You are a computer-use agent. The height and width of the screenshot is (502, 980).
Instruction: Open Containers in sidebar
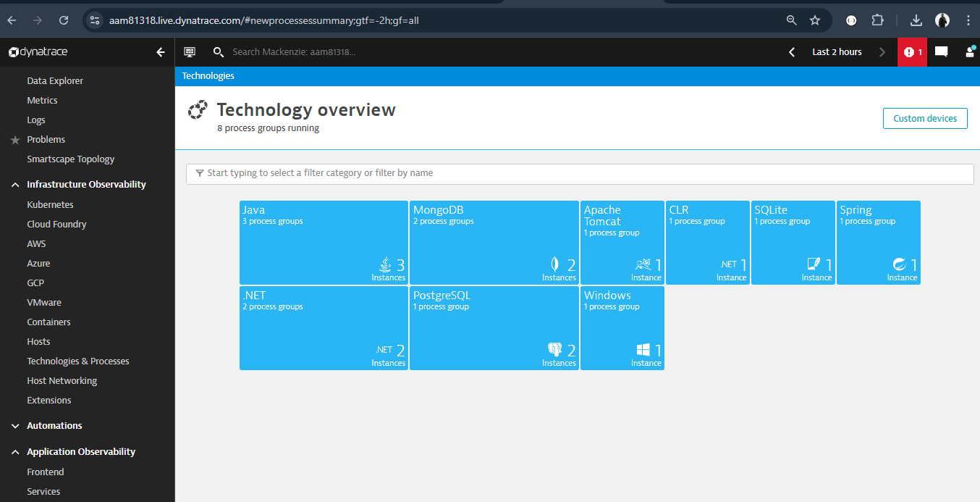(48, 322)
